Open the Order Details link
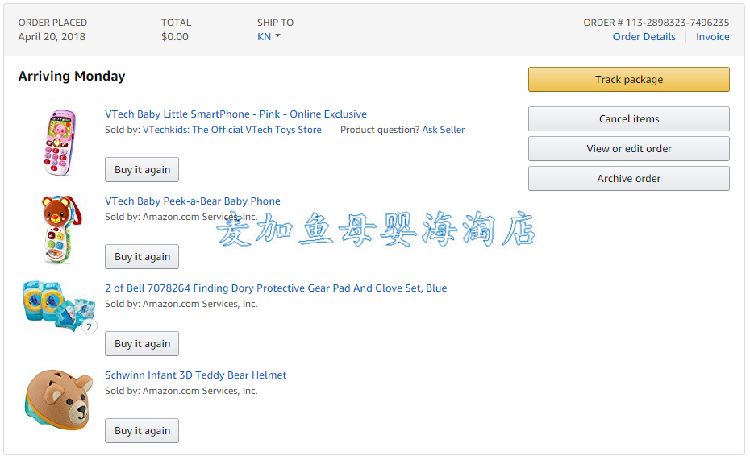 click(644, 36)
